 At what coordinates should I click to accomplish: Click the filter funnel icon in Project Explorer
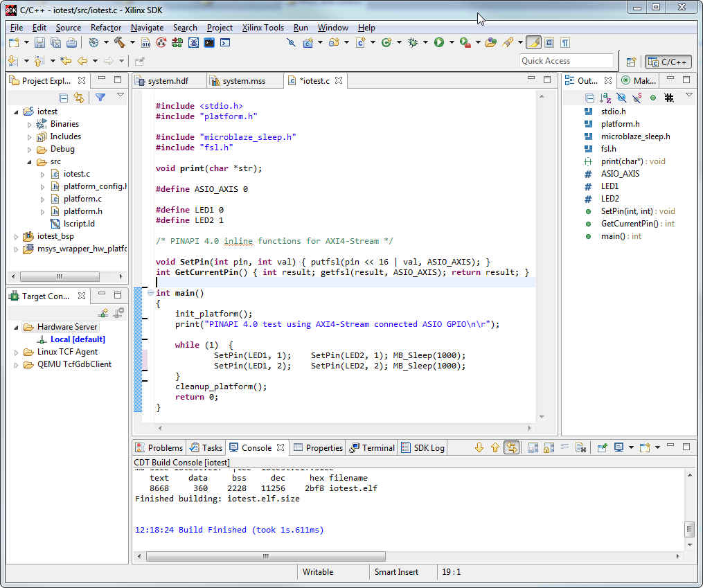100,97
